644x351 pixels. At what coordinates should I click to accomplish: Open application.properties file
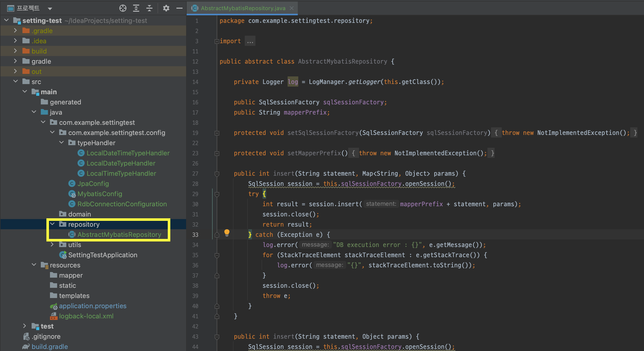(93, 306)
